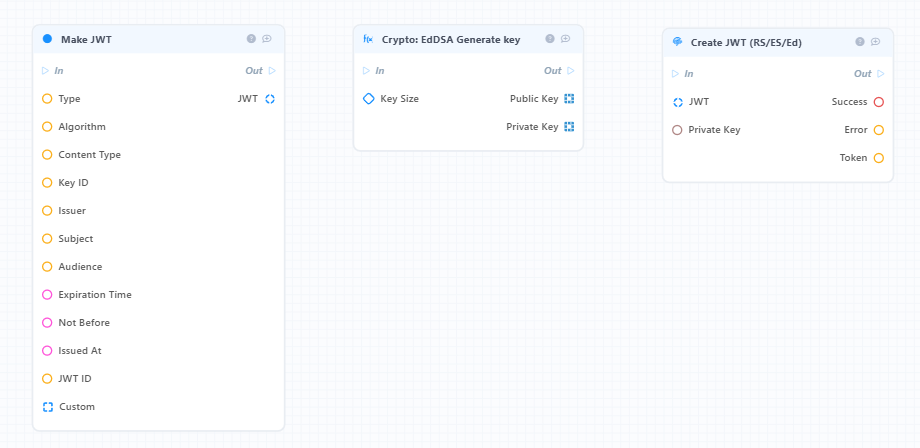Click help icon on EdDSA Generate key node
This screenshot has height=448, width=920.
pyautogui.click(x=550, y=39)
